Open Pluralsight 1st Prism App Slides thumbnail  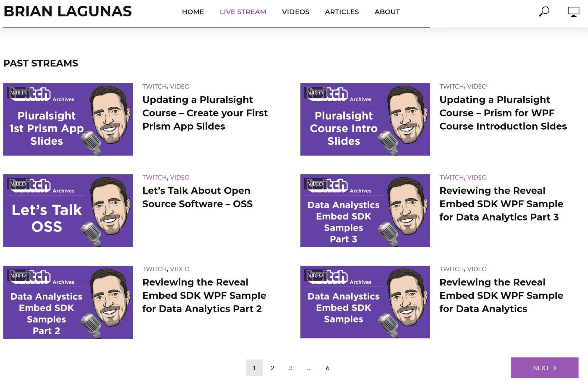[x=68, y=119]
